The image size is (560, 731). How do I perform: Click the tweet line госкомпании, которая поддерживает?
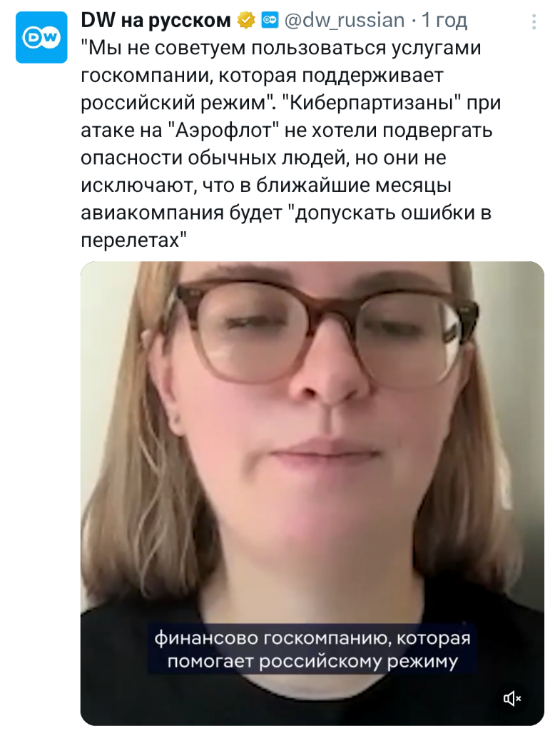(263, 76)
